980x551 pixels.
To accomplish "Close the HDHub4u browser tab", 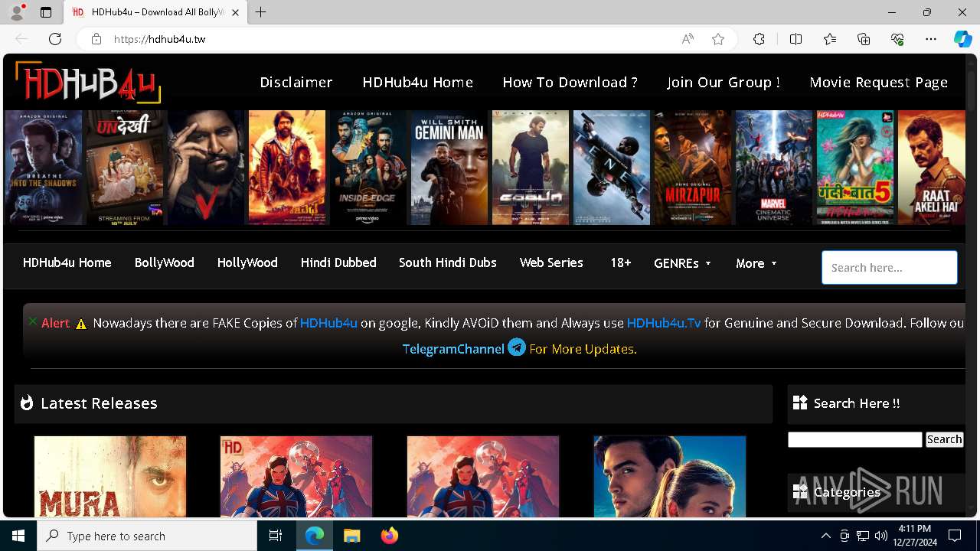I will [x=235, y=12].
